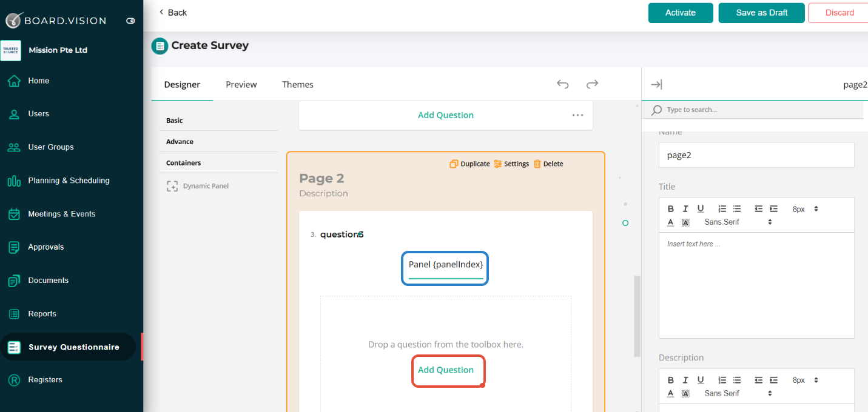This screenshot has width=868, height=412.
Task: Click Add Question inside the dynamic panel
Action: (446, 370)
